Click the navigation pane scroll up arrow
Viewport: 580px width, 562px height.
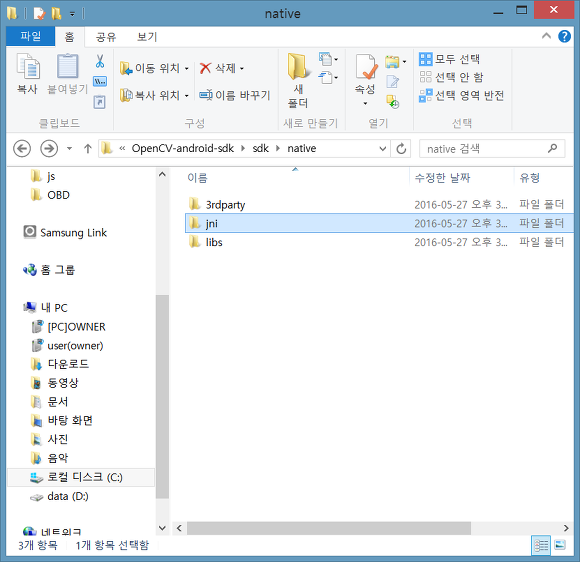pyautogui.click(x=162, y=174)
